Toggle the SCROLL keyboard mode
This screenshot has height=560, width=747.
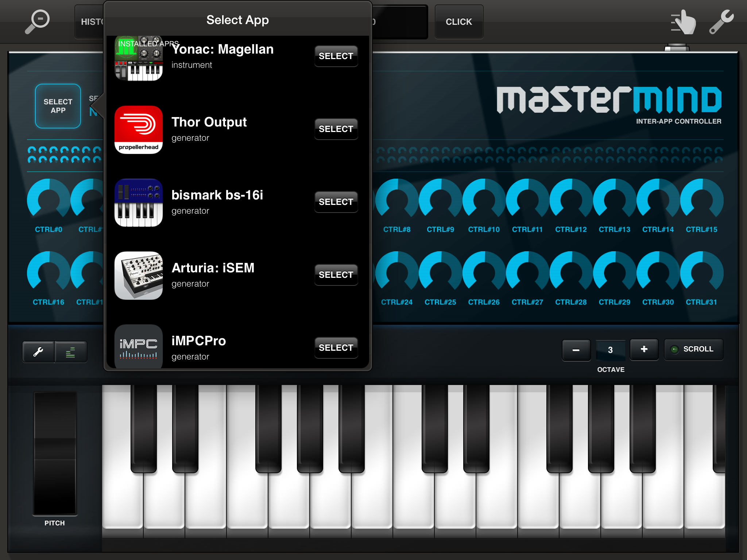[x=693, y=349]
